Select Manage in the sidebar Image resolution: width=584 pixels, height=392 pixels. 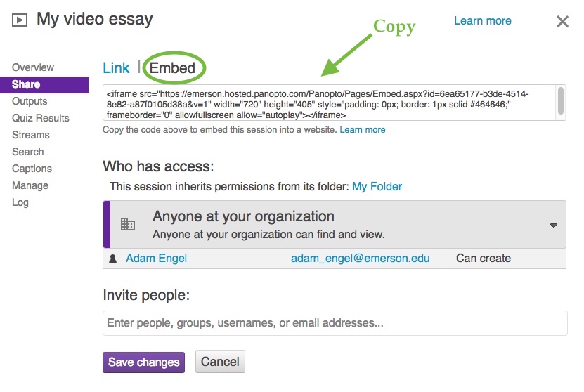(x=30, y=185)
